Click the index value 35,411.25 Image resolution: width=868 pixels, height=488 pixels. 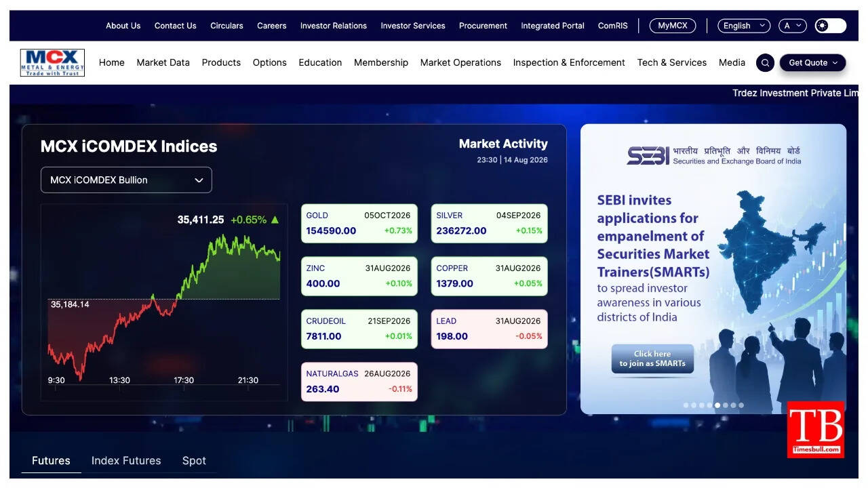(x=201, y=220)
